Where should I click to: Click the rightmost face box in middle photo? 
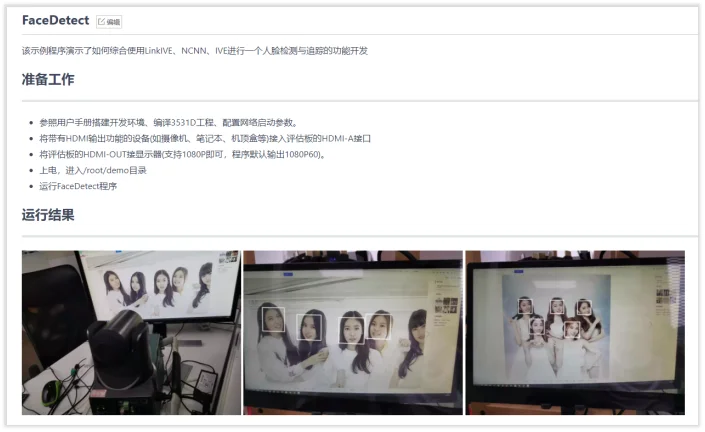click(378, 325)
